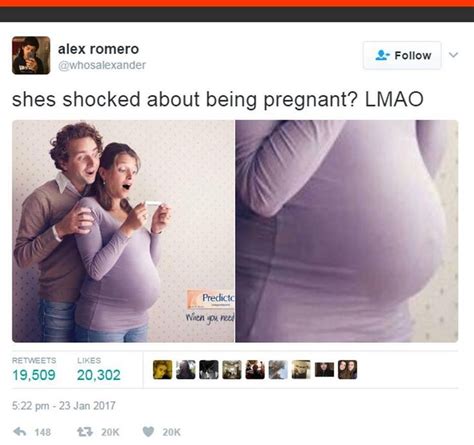Open alex romero's profile avatar

pos(31,55)
